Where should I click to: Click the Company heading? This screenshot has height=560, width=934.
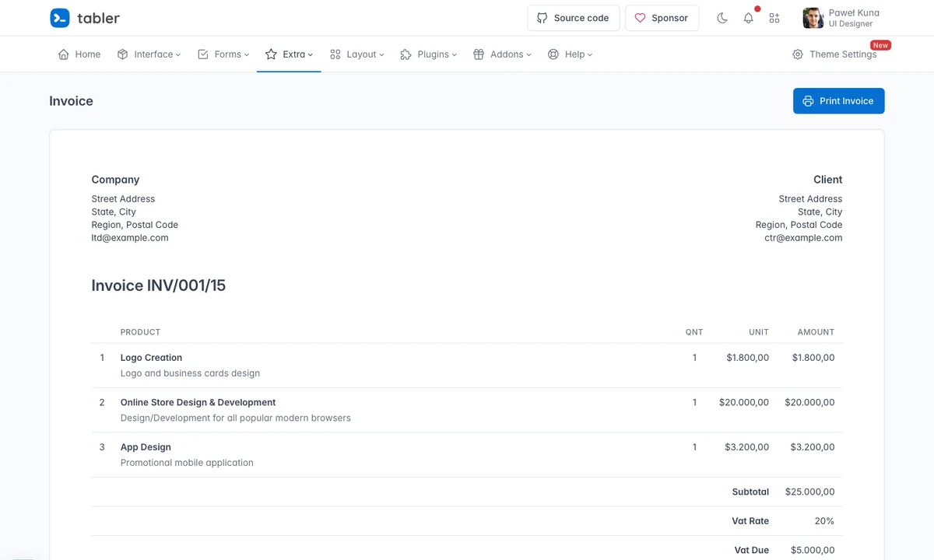tap(115, 180)
